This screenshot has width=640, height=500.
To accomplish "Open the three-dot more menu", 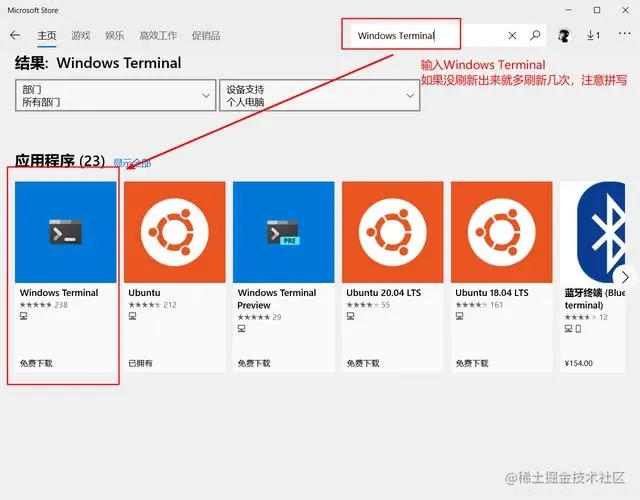I will coord(624,34).
